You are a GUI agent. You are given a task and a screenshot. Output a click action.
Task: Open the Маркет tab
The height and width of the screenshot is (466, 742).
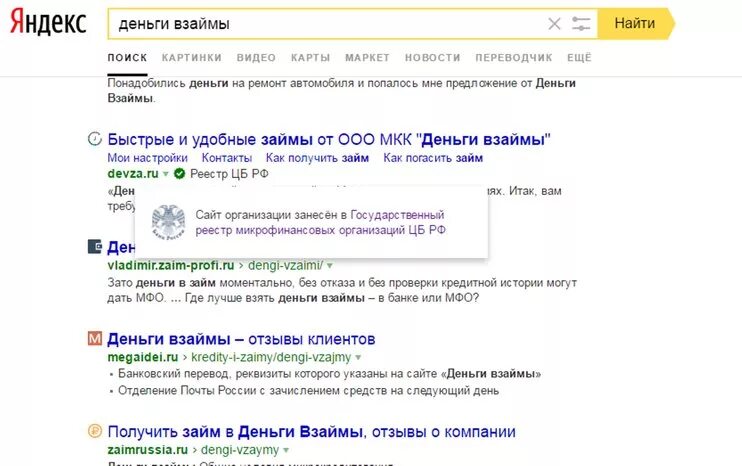(367, 58)
